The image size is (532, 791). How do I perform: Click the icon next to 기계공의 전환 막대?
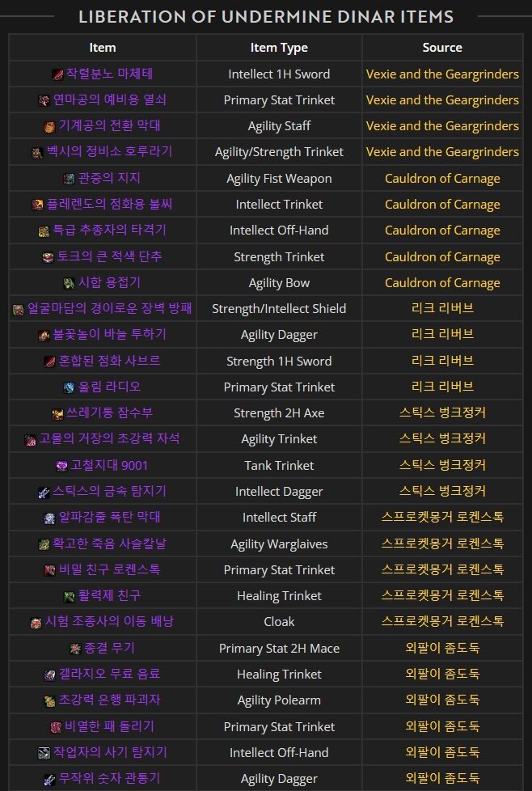[x=49, y=127]
